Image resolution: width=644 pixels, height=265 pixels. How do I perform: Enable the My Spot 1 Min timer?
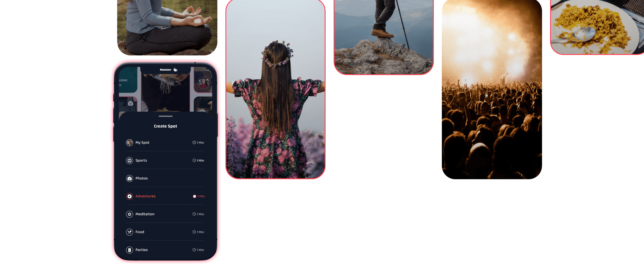[x=199, y=142]
